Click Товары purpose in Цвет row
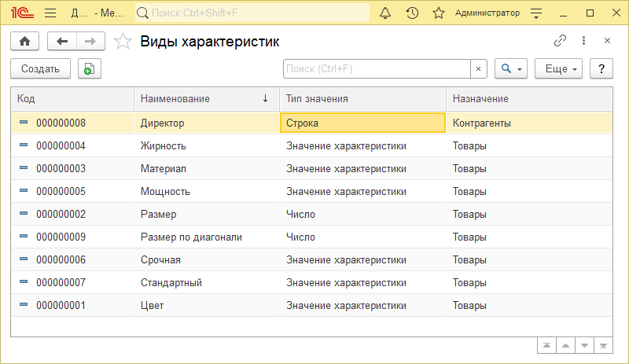 [x=529, y=306]
